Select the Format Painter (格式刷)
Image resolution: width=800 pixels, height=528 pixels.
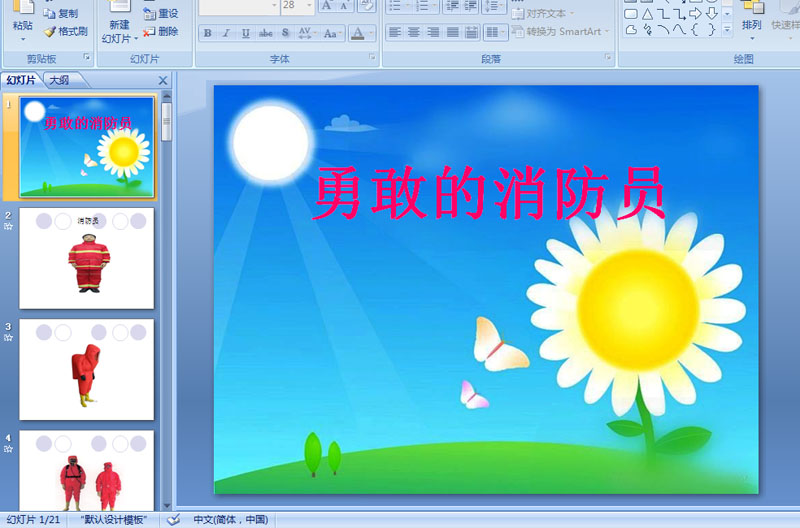pyautogui.click(x=66, y=32)
